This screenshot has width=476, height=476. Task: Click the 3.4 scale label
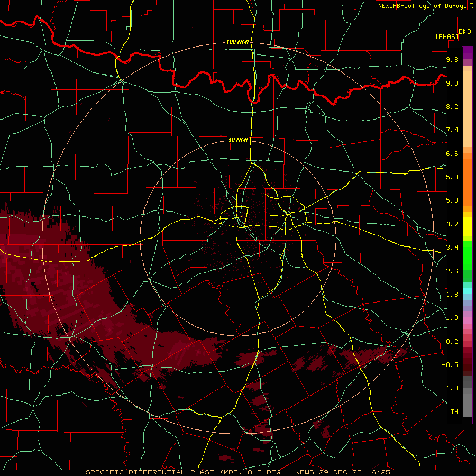[x=452, y=247]
